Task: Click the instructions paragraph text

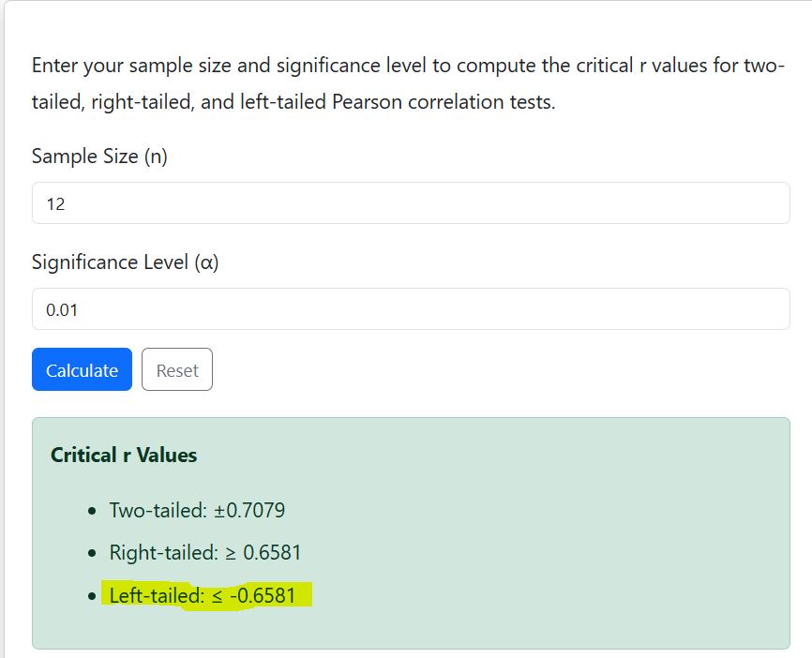Action: click(x=375, y=66)
